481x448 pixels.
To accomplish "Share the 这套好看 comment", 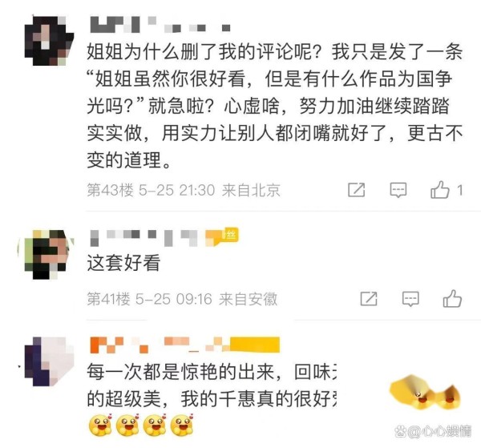I will tap(369, 299).
